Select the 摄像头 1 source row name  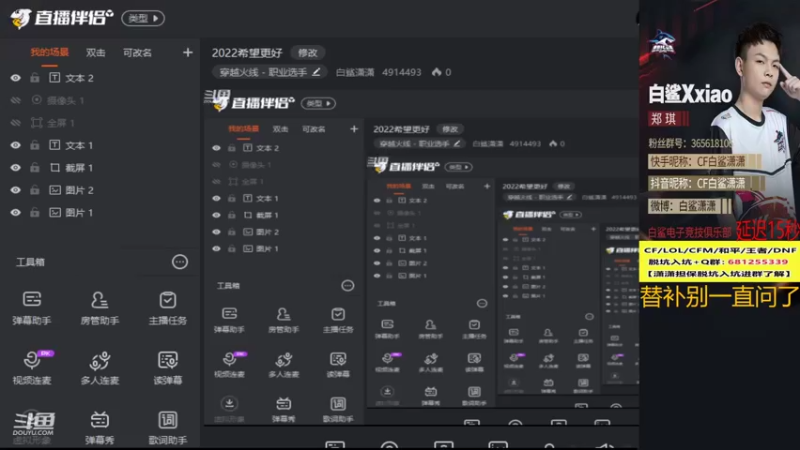[65, 101]
